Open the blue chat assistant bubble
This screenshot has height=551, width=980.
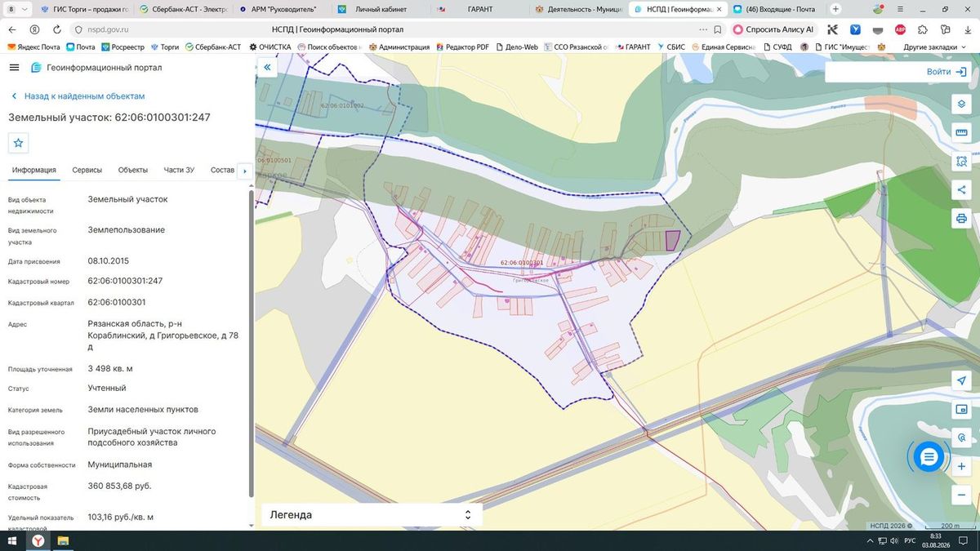(x=928, y=457)
